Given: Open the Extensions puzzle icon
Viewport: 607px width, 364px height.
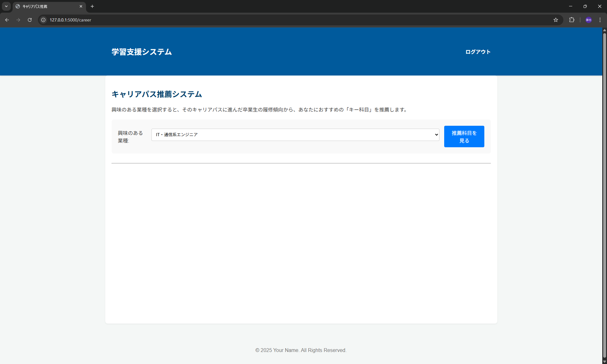Looking at the screenshot, I should click(572, 20).
